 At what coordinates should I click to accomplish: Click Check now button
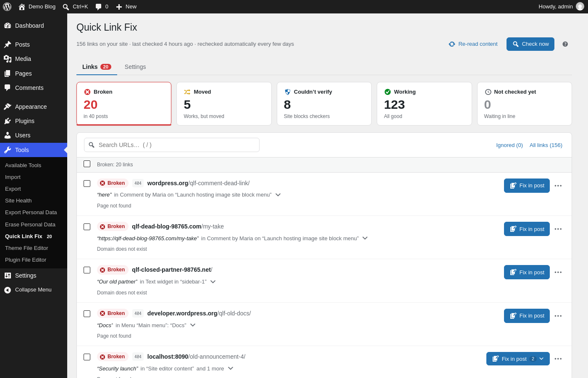(530, 44)
